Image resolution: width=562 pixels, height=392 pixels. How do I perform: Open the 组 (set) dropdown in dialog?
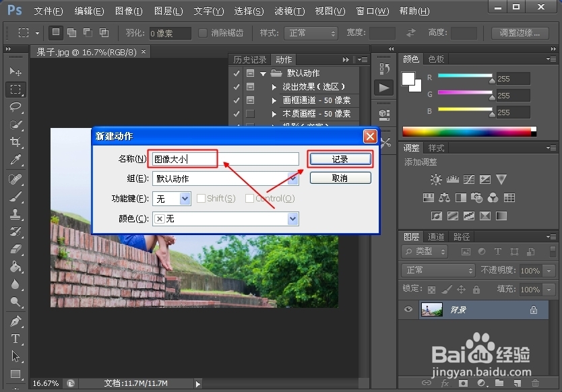pos(293,178)
